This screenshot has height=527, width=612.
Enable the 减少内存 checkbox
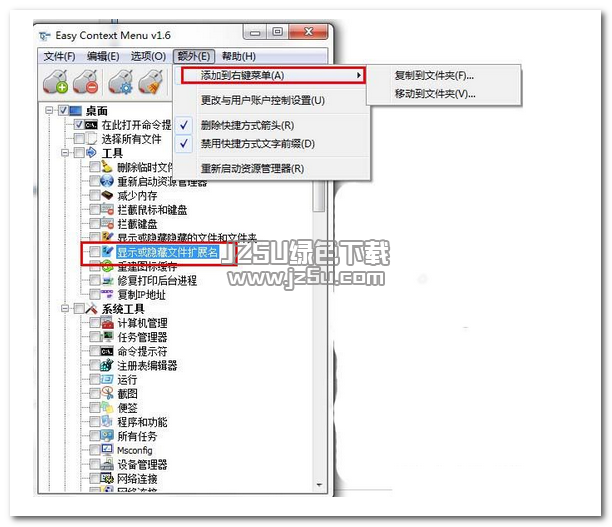[94, 195]
